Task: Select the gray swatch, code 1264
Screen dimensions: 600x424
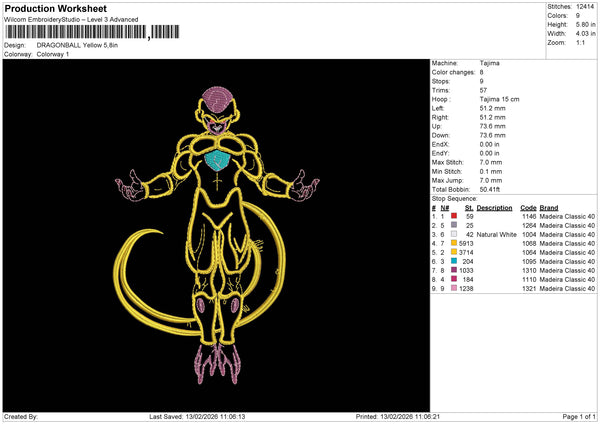Action: [454, 225]
